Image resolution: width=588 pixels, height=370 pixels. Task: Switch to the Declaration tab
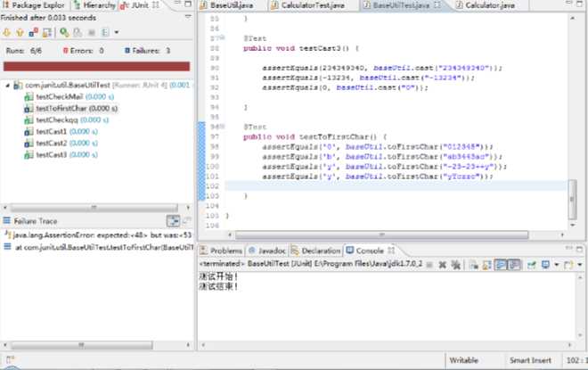pyautogui.click(x=316, y=251)
